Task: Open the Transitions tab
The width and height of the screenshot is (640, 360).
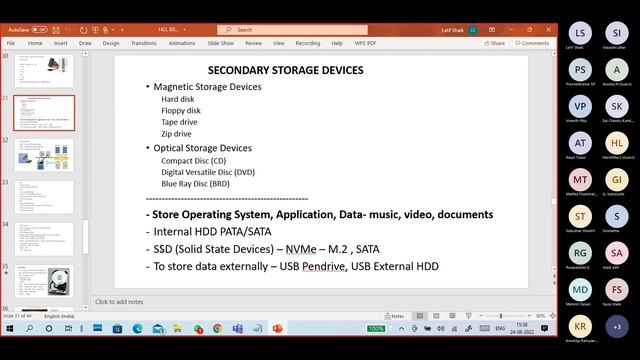Action: click(x=143, y=43)
